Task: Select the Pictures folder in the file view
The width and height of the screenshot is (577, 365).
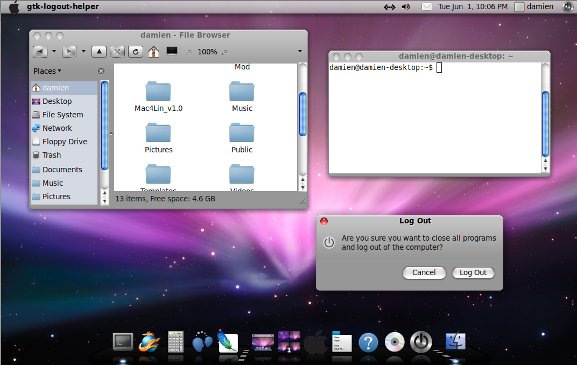Action: point(158,138)
